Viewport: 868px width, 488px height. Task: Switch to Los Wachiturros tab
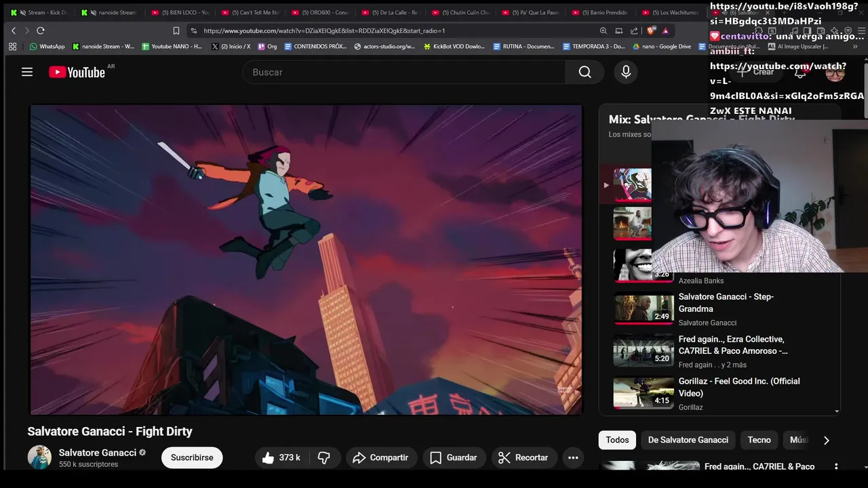tap(672, 12)
